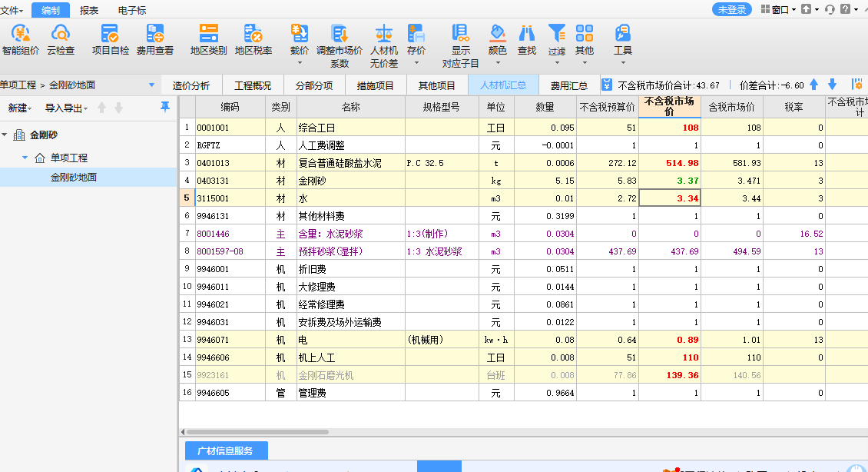The image size is (868, 472).
Task: Collapse the 单项工程 tree node
Action: [x=25, y=158]
